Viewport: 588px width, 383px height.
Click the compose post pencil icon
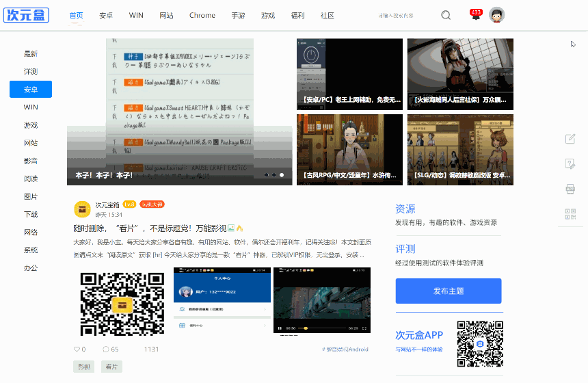point(570,139)
